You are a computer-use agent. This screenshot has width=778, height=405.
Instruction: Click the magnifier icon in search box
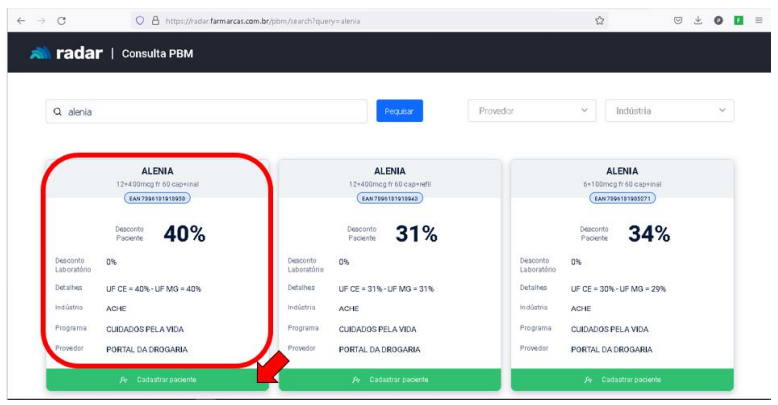click(58, 112)
